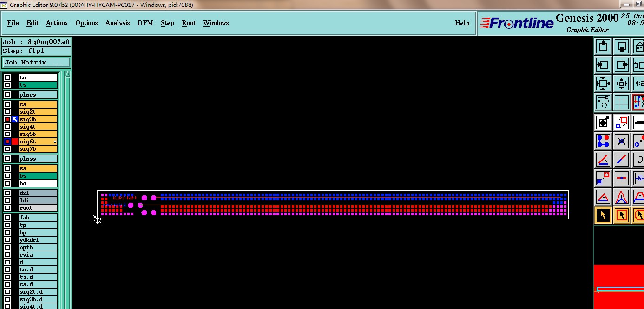Toggle the 'ts' layer checkbox
Image resolution: width=644 pixels, height=309 pixels.
7,85
